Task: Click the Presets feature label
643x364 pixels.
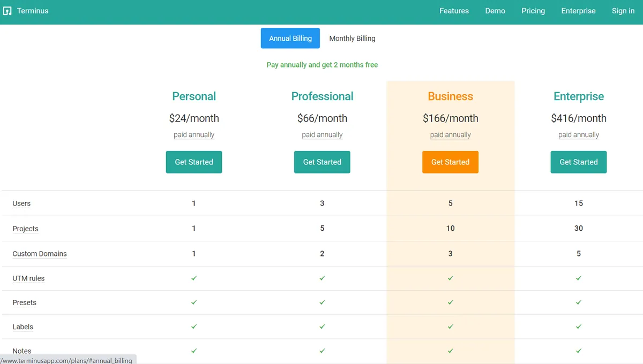Action: pyautogui.click(x=24, y=302)
